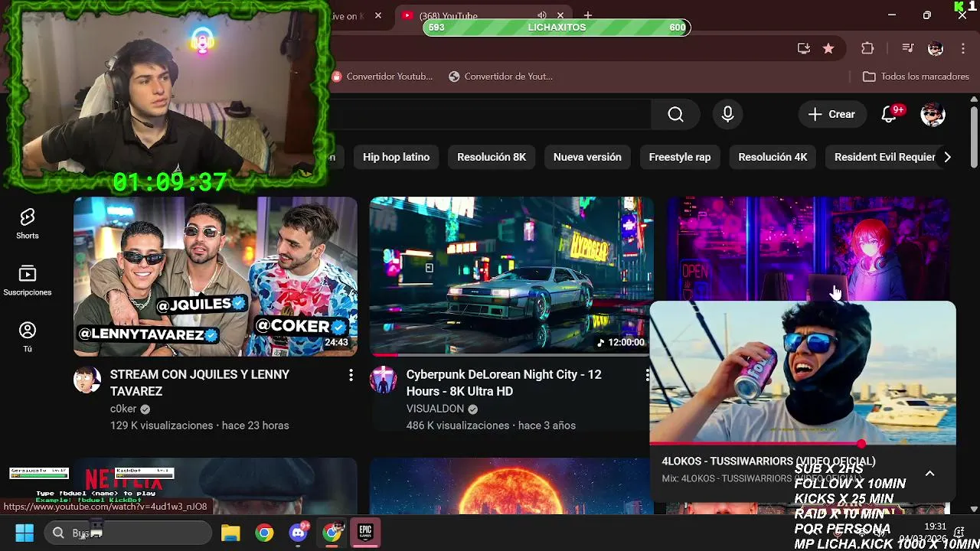Screen dimensions: 980x551
Task: Open YouTube account avatar menu
Action: click(933, 114)
